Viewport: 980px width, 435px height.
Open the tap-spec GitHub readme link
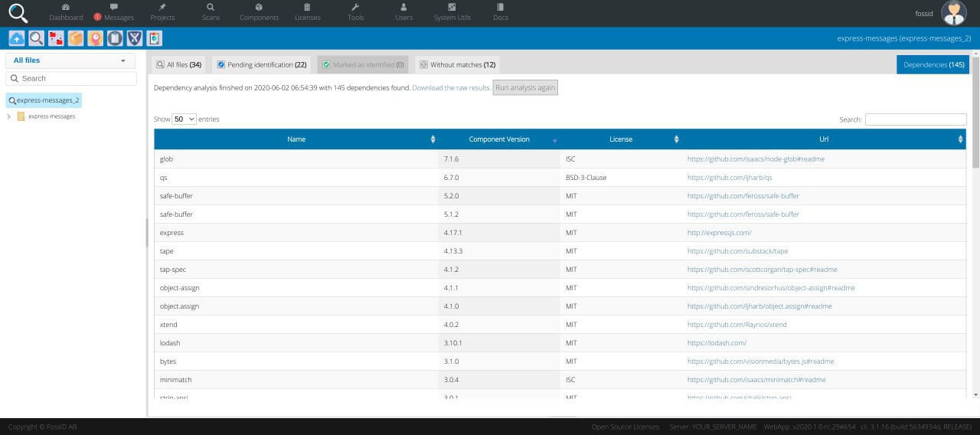tap(762, 270)
